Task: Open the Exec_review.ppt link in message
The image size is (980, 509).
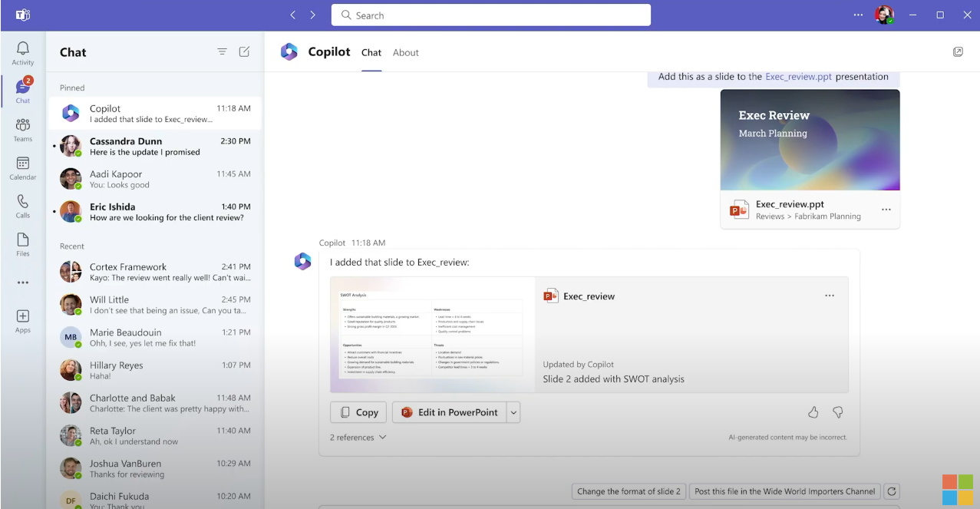Action: [798, 77]
